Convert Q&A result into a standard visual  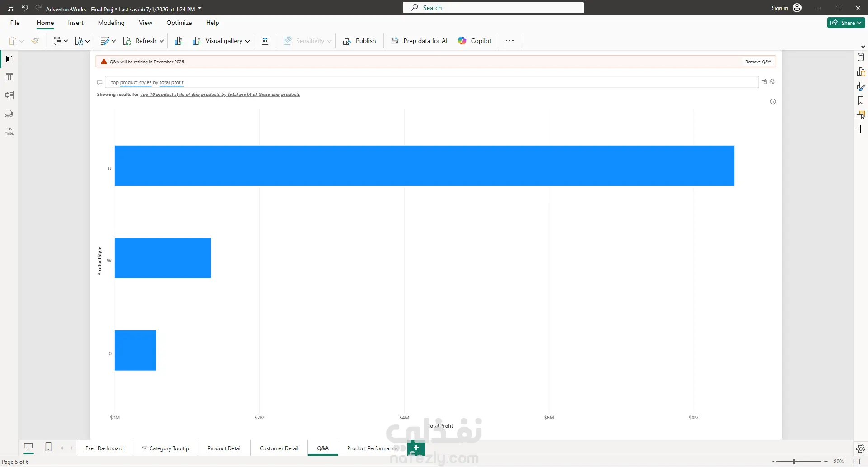[764, 82]
